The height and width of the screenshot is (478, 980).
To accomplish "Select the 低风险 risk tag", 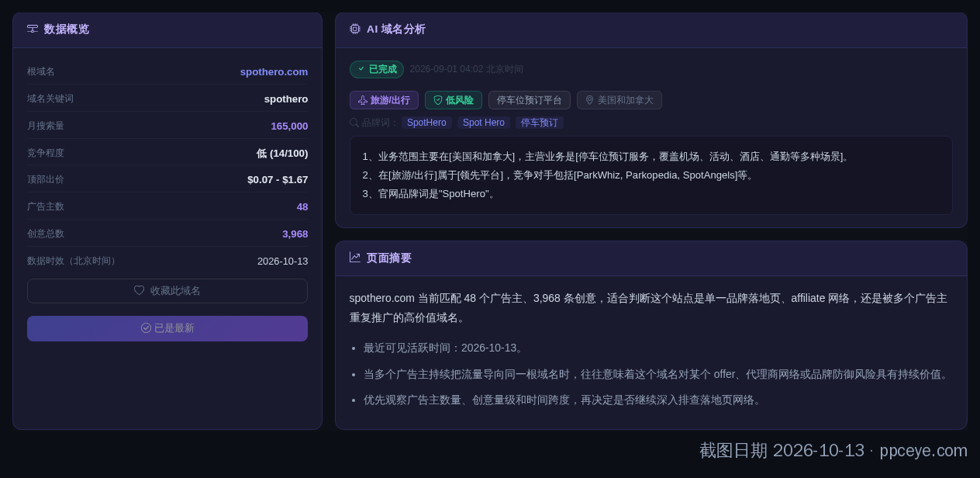I will pos(454,100).
